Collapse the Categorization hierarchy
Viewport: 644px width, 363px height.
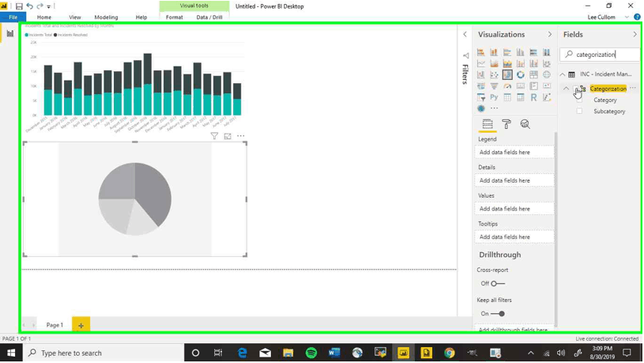(x=567, y=89)
